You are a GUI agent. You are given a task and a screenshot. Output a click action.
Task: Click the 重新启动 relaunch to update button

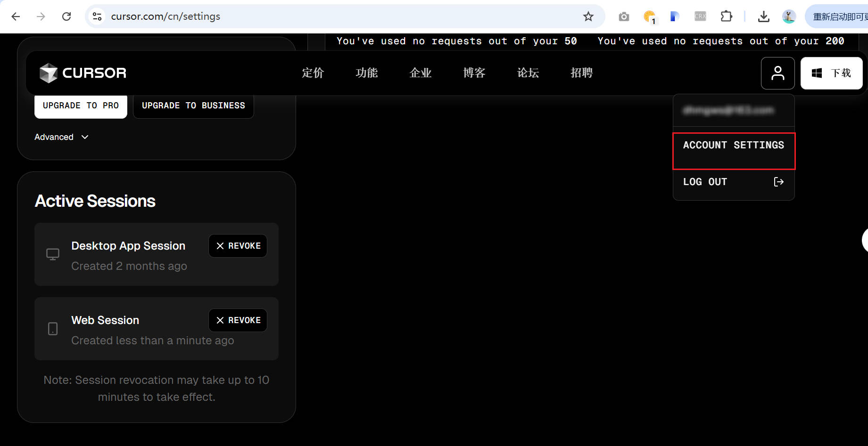pyautogui.click(x=836, y=16)
